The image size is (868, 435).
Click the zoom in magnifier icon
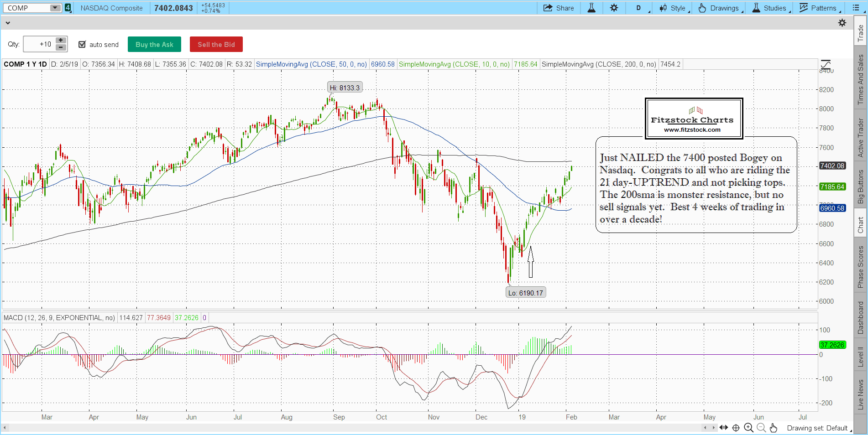click(x=748, y=428)
